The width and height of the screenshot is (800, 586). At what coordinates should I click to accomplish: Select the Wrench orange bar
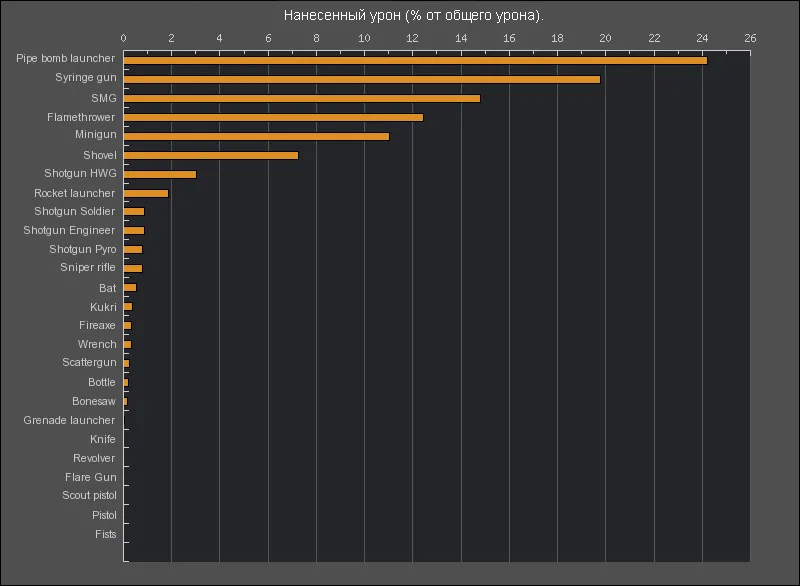(128, 344)
